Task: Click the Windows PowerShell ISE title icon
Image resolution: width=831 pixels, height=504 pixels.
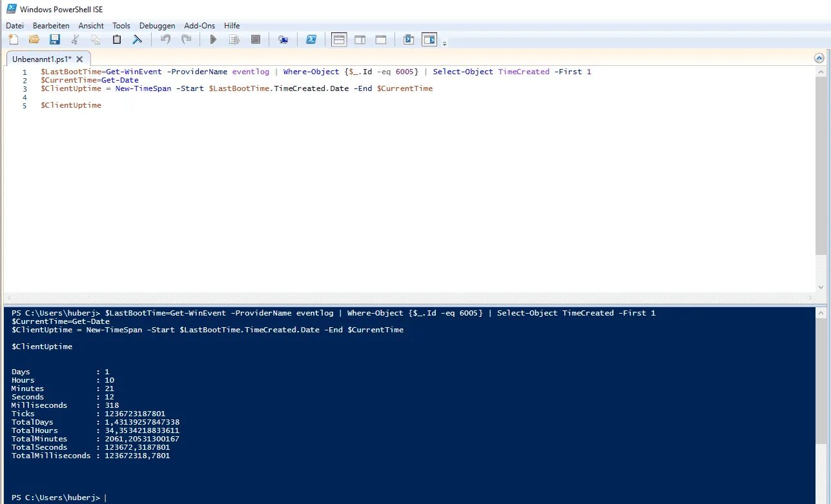Action: point(11,9)
